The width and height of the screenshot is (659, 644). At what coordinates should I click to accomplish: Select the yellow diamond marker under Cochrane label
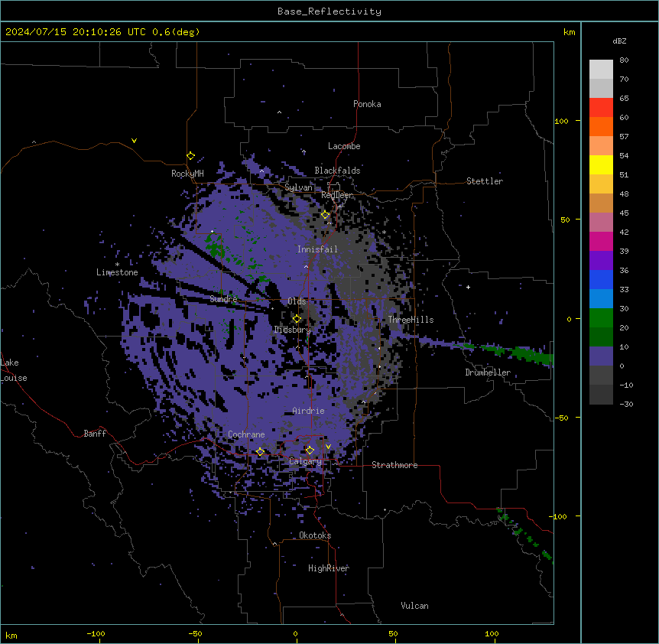260,452
